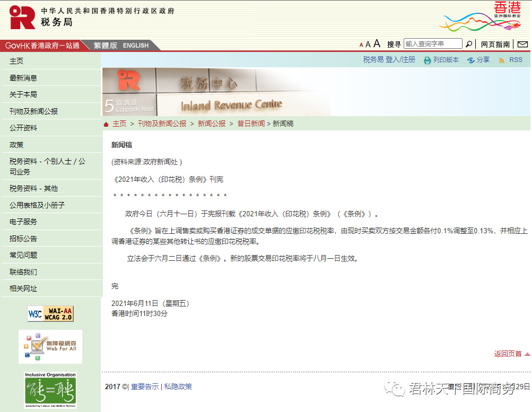Switch to the ENGLISH version tab

135,46
